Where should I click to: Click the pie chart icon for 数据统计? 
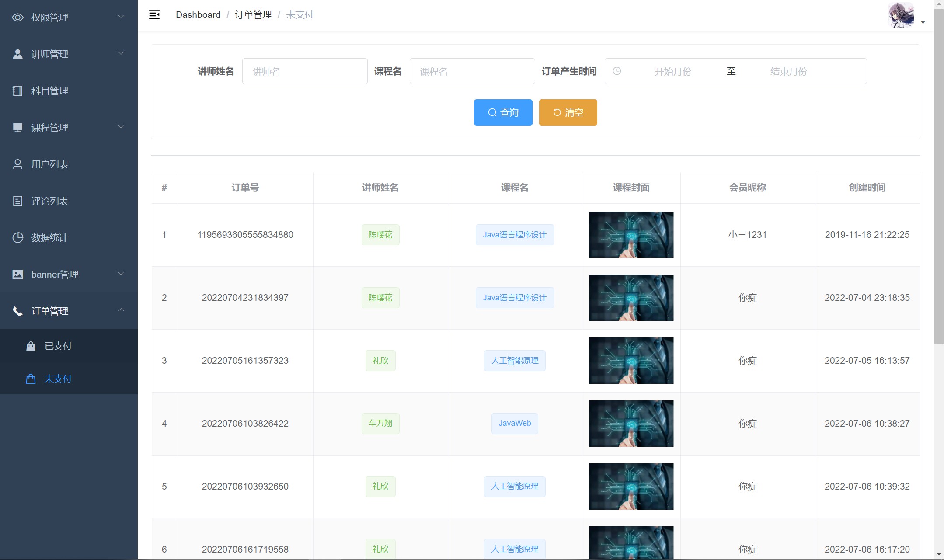pos(17,238)
